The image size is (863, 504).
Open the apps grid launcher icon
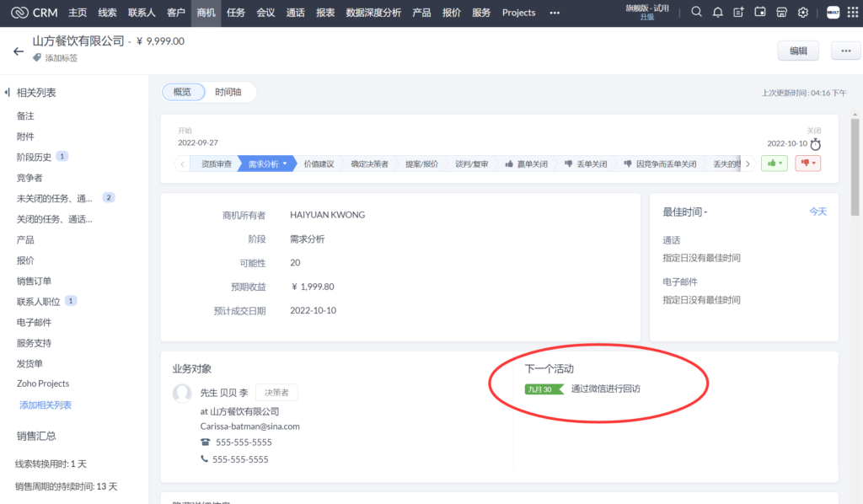click(852, 13)
